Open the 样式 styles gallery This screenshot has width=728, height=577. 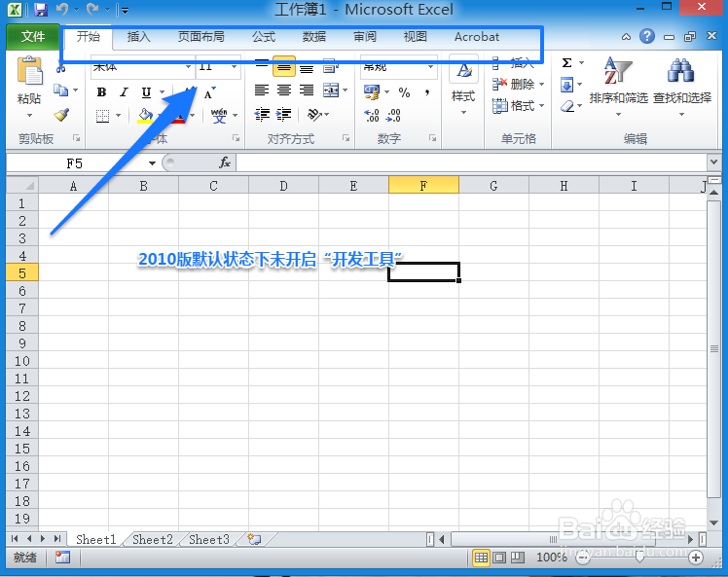click(463, 86)
